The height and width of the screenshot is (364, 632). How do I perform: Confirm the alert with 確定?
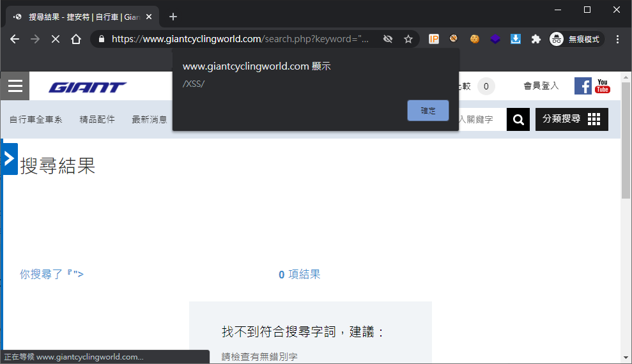tap(428, 110)
